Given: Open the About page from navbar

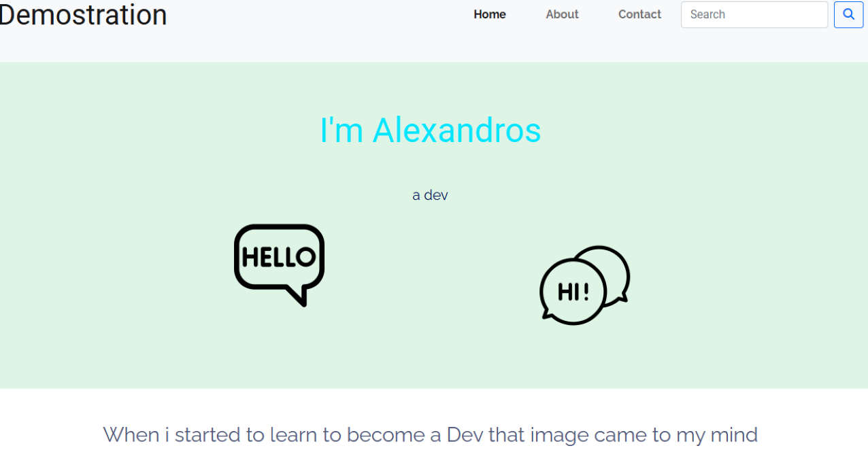Looking at the screenshot, I should (562, 14).
